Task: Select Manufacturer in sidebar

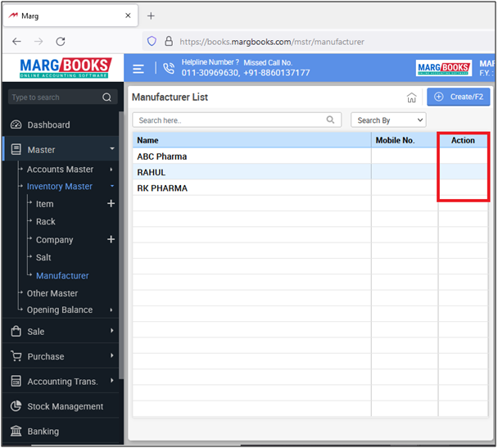Action: 62,275
